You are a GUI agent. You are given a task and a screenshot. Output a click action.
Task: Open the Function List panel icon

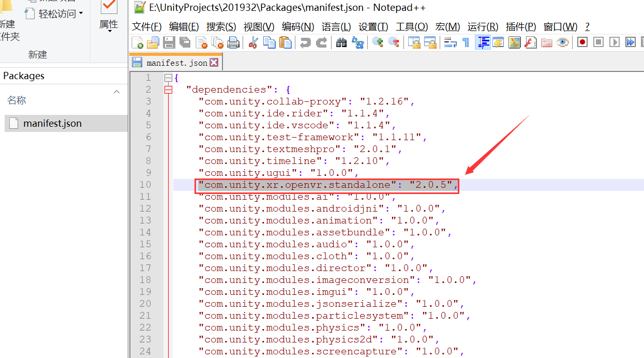click(531, 42)
